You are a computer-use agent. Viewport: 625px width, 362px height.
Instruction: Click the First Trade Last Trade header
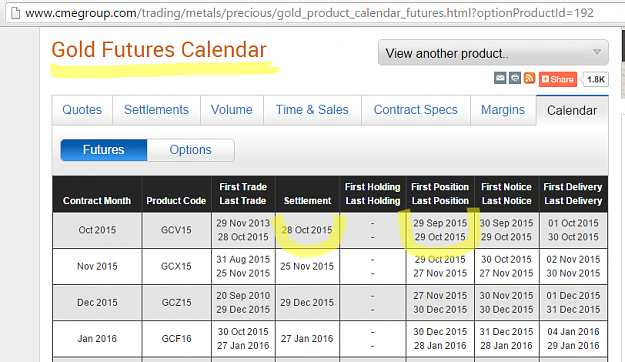243,194
